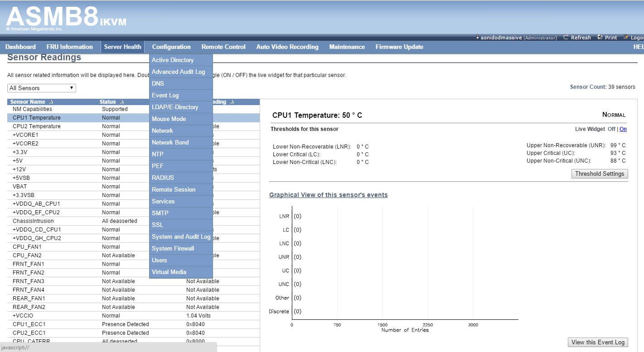644x352 pixels.
Task: Click the ASMB8 iKVM logo
Action: pos(66,17)
